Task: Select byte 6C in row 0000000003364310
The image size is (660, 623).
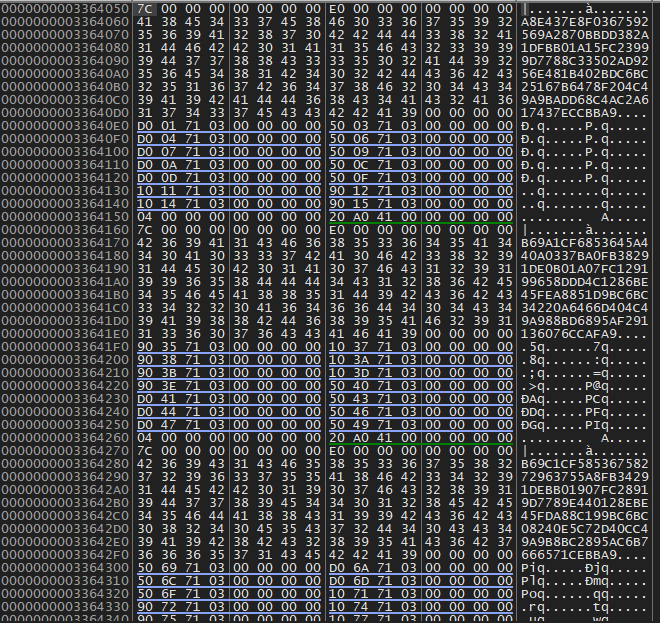Action: pos(169,581)
